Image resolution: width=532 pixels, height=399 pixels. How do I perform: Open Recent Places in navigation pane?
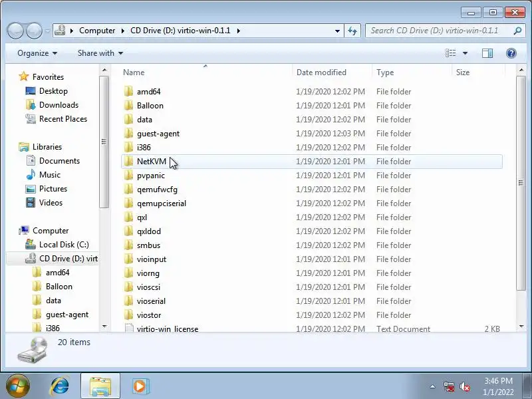tap(63, 119)
